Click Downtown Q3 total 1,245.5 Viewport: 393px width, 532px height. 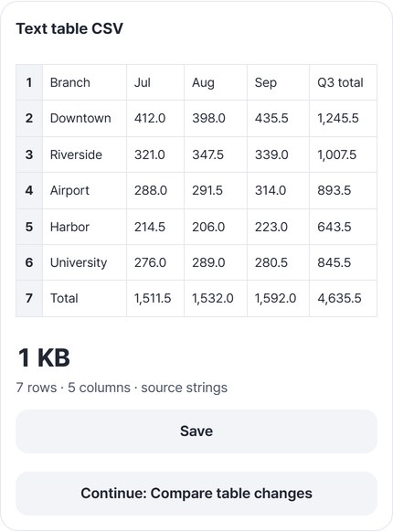click(343, 119)
